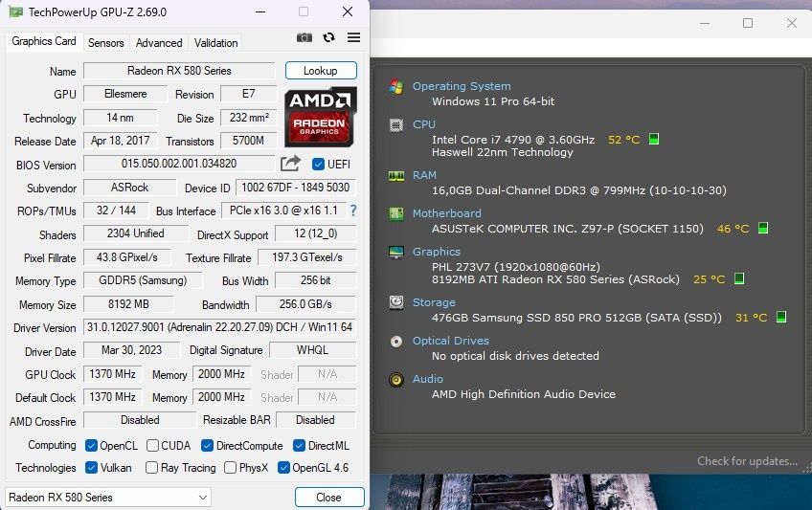Toggle the CUDA checkbox
This screenshot has height=510, width=812.
click(x=152, y=445)
